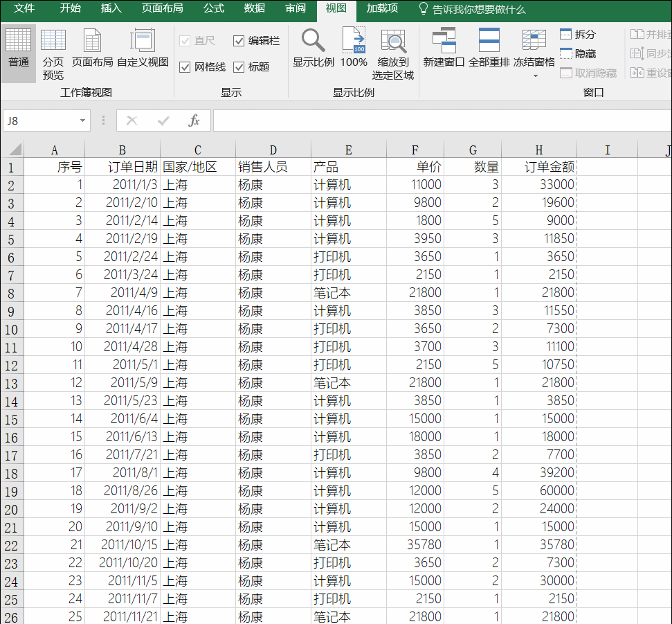The height and width of the screenshot is (624, 672).
Task: Reset zoom to 100%
Action: pos(354,48)
